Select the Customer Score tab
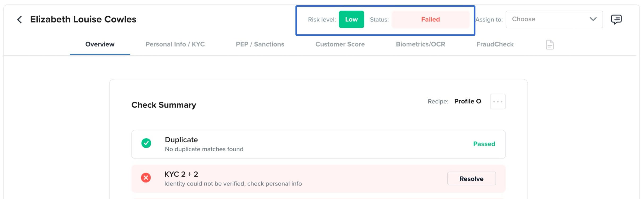 click(x=340, y=44)
